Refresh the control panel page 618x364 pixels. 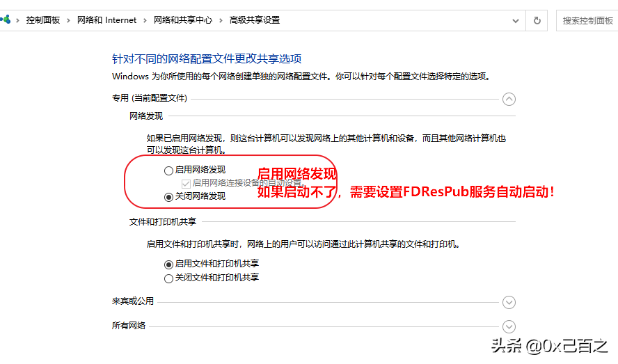click(x=537, y=20)
